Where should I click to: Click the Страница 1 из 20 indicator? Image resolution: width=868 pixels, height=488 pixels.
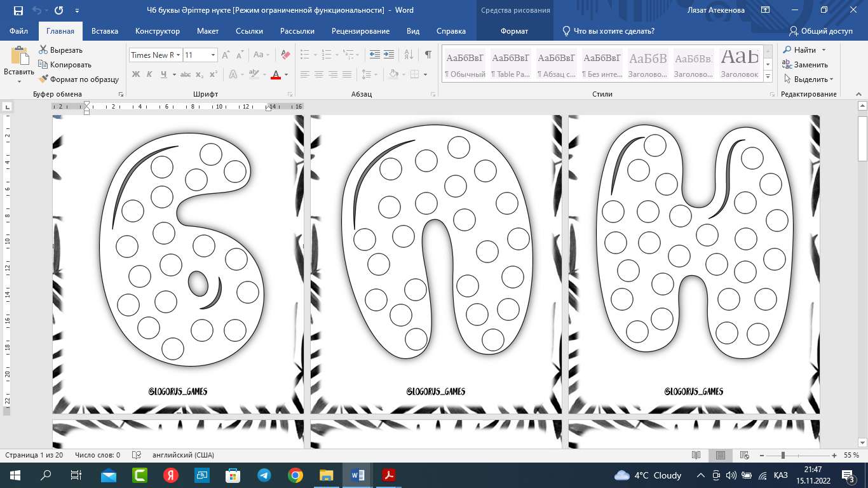click(x=34, y=456)
